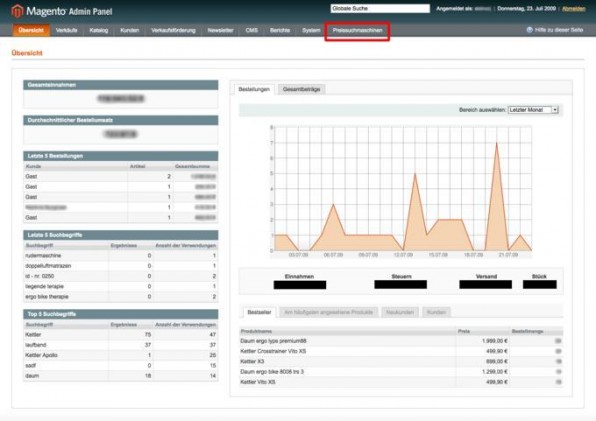Open the Kunden menu
Screen dimensions: 596x421
[130, 30]
